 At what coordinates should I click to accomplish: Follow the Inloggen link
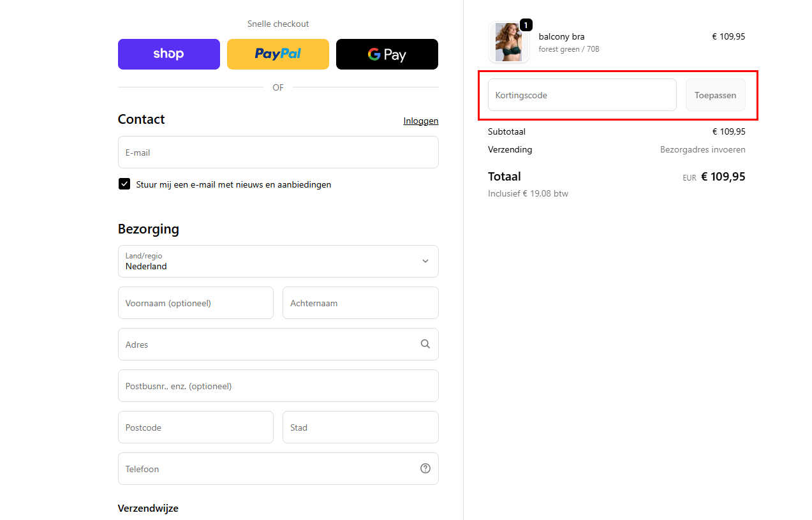420,121
